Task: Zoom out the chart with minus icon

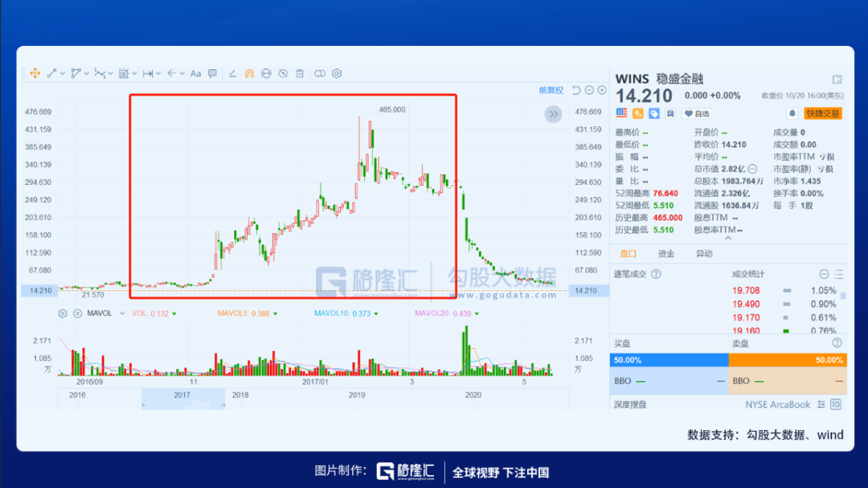Action: click(x=590, y=90)
